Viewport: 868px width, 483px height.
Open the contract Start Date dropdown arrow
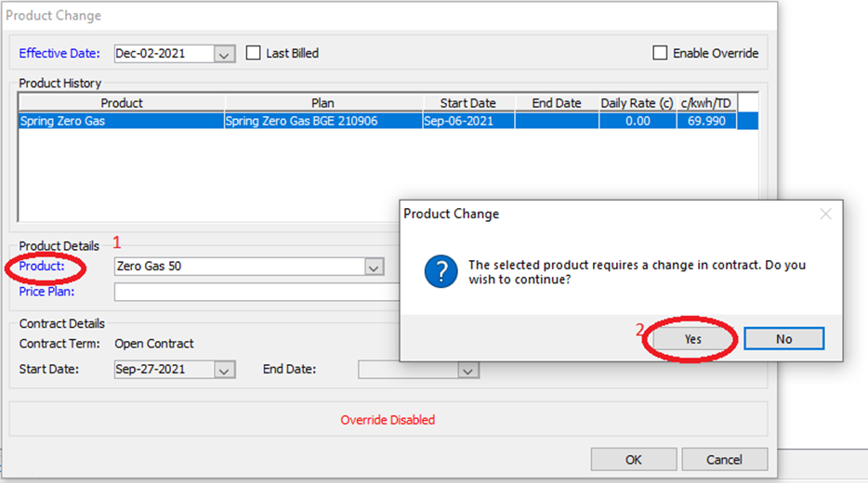(x=224, y=370)
